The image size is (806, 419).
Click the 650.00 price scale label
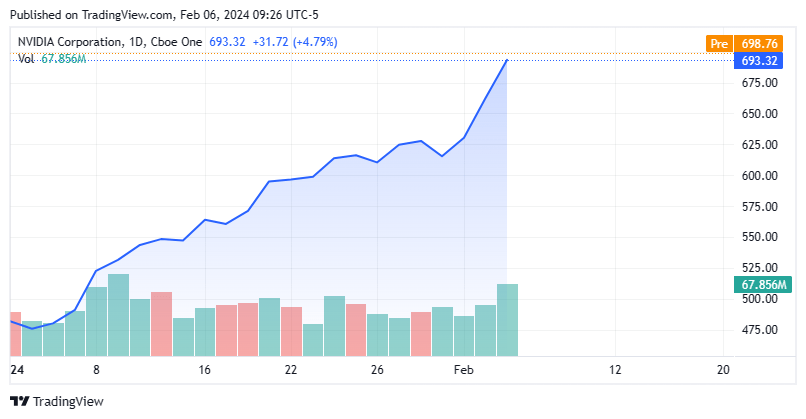point(760,114)
